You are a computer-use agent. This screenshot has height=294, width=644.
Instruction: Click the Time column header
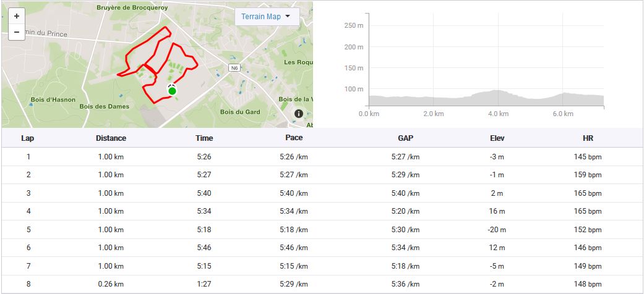click(204, 138)
